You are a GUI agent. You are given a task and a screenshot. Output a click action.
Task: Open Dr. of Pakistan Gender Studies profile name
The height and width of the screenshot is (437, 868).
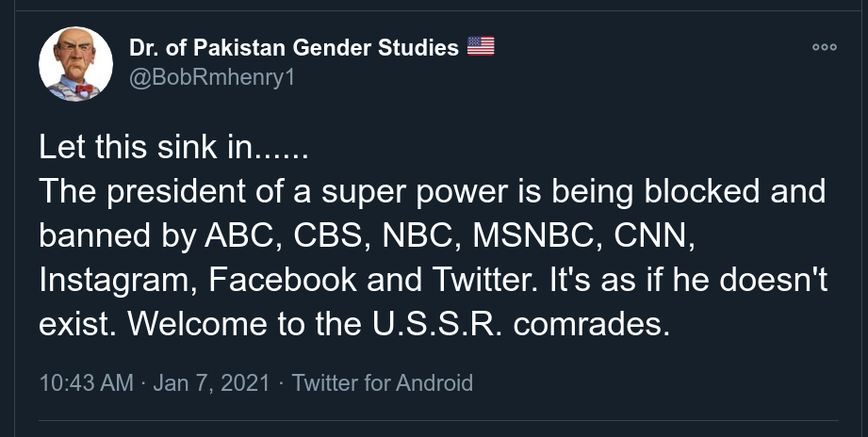(x=294, y=48)
